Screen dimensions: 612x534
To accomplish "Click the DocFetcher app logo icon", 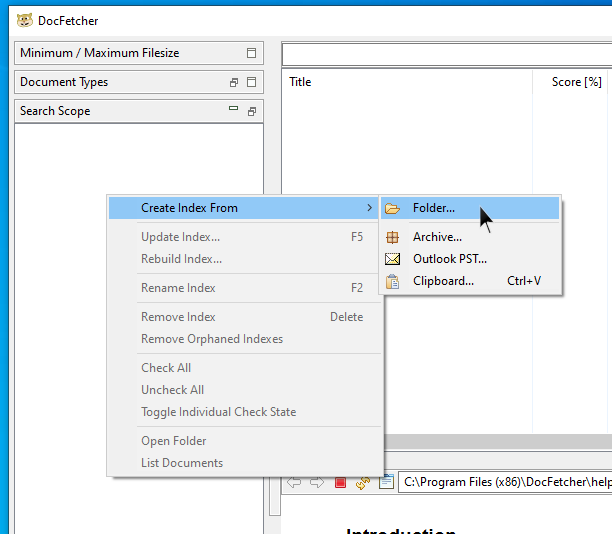I will pos(25,20).
